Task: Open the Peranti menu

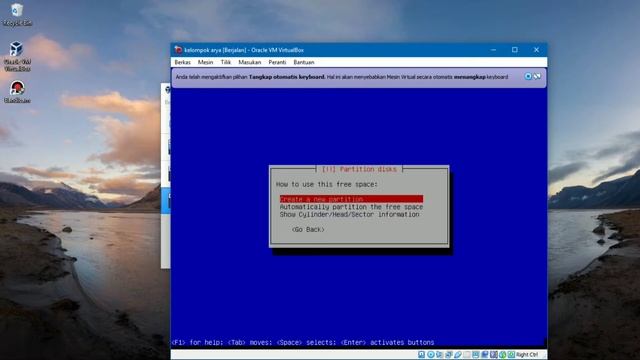Action: [x=277, y=62]
